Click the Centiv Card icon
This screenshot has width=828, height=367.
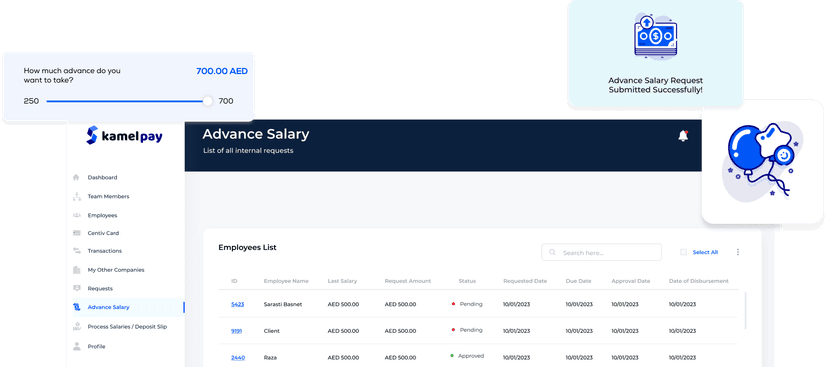tap(77, 233)
